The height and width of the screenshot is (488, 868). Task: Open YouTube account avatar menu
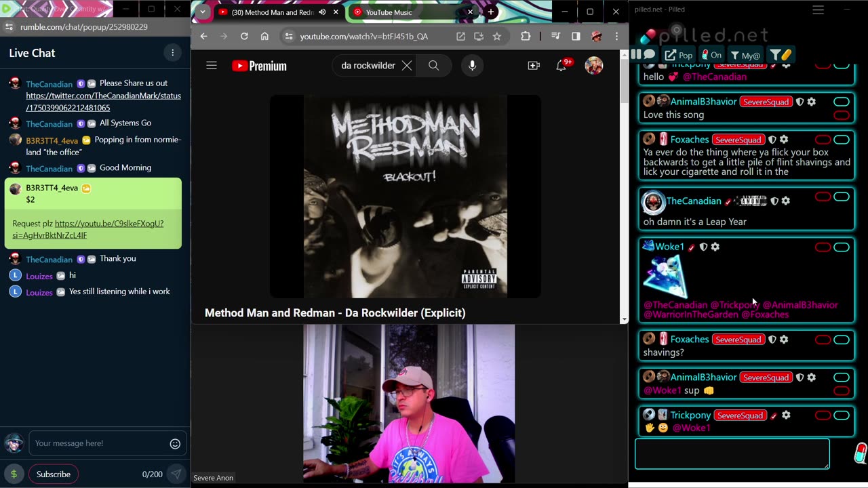click(594, 66)
